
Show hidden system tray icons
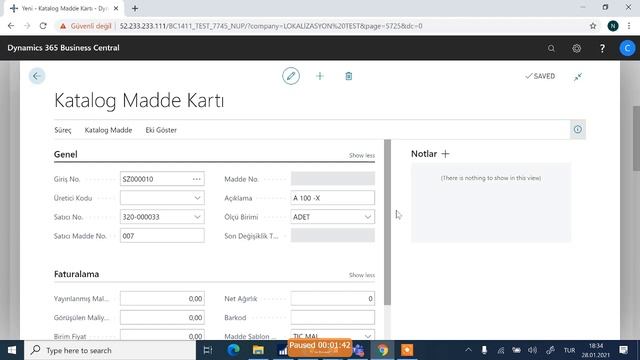(468, 350)
